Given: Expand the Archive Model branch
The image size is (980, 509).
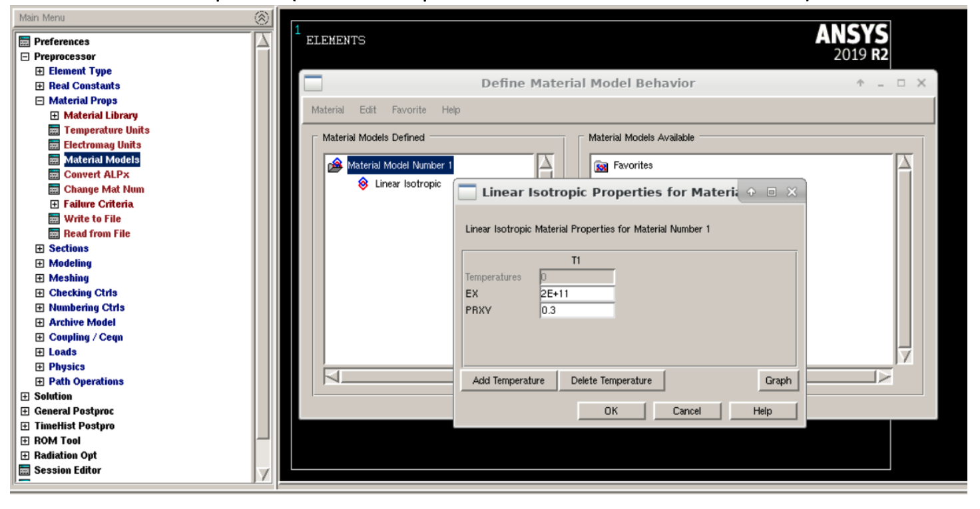Looking at the screenshot, I should point(40,322).
